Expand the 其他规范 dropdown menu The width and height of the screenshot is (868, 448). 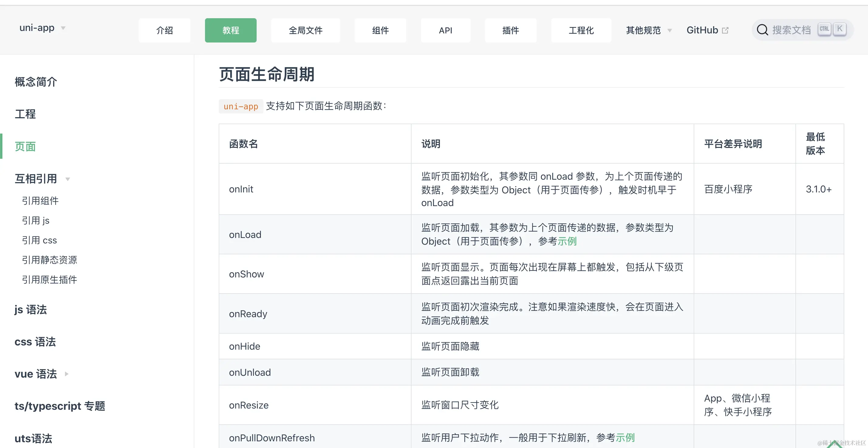click(x=670, y=31)
